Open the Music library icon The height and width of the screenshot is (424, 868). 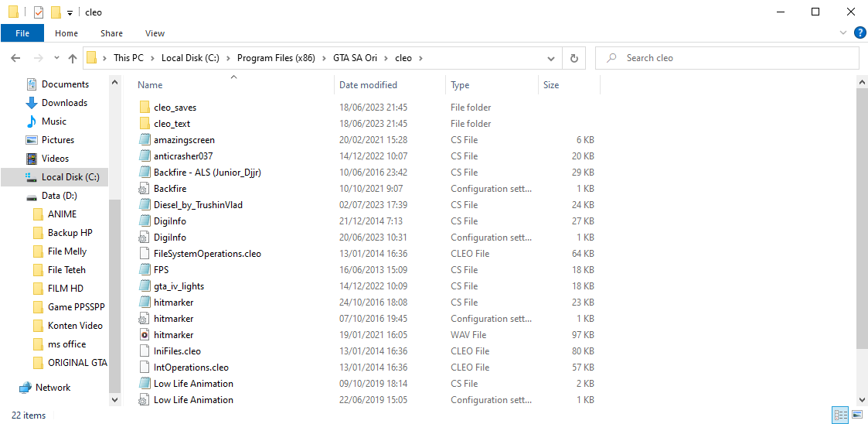32,121
